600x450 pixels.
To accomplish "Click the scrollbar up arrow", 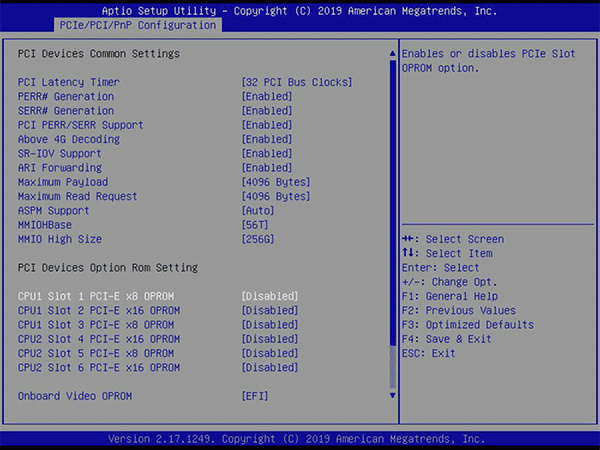I will pos(392,50).
